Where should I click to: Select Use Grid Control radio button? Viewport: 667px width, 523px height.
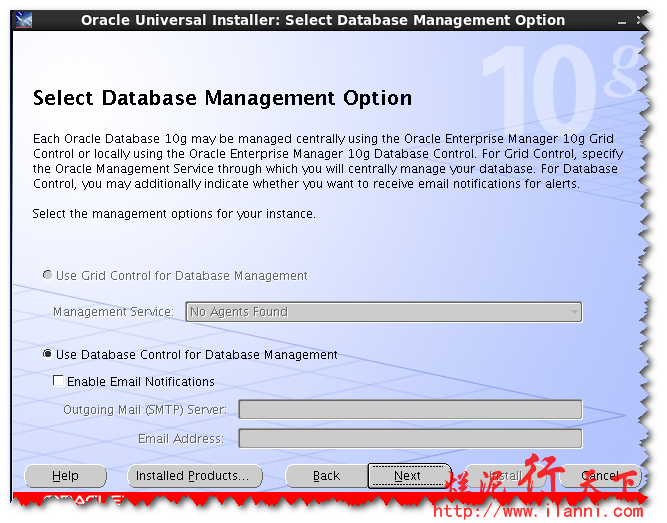47,275
